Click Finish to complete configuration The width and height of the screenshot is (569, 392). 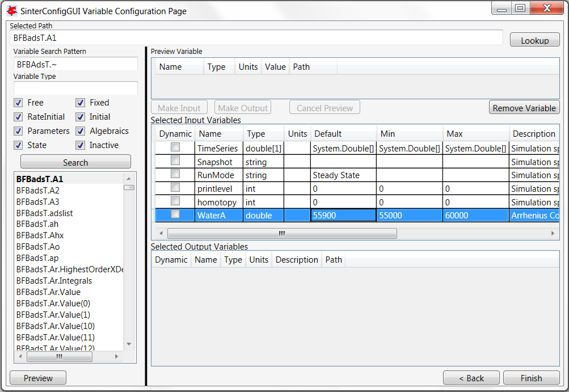point(531,378)
